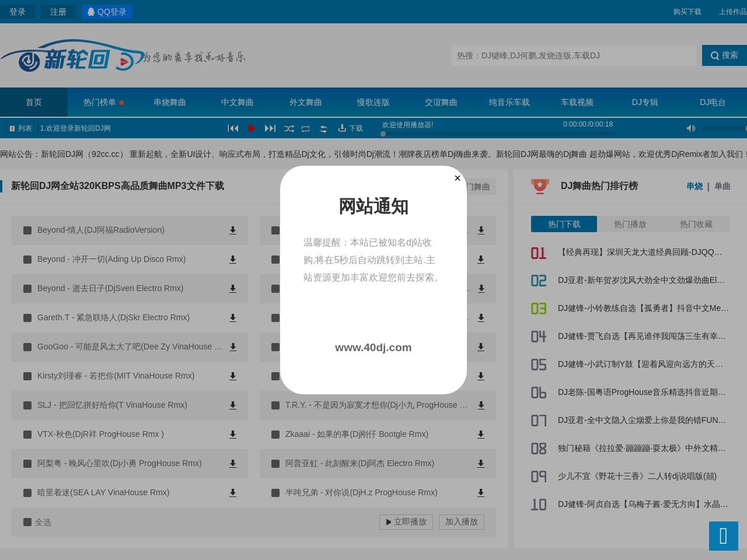Click the 加入播放 button
The image size is (747, 560).
[x=462, y=522]
